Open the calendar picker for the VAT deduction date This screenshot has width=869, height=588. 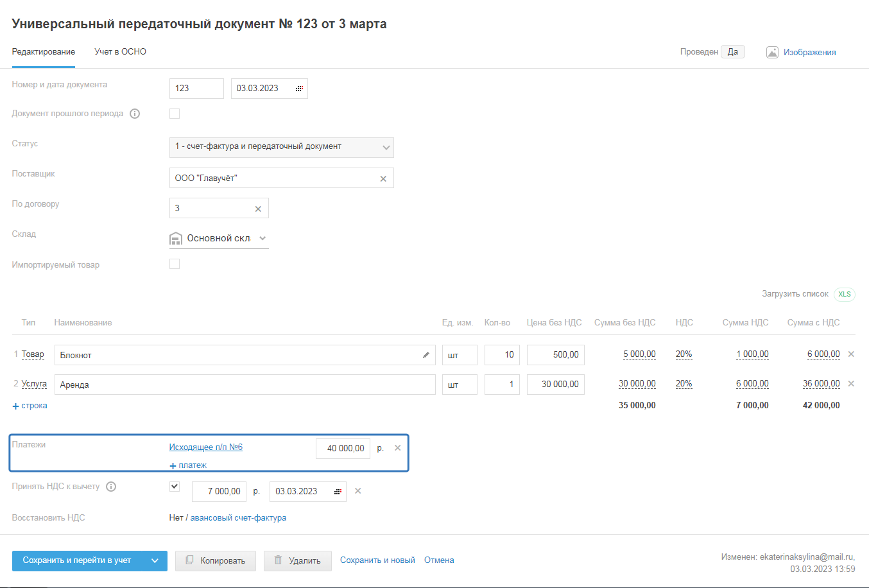pos(338,492)
